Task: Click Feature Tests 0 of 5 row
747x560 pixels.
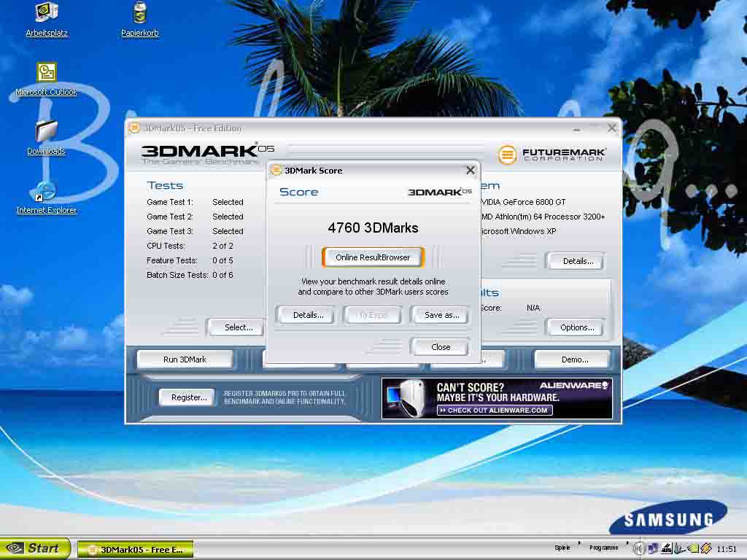Action: 190,260
